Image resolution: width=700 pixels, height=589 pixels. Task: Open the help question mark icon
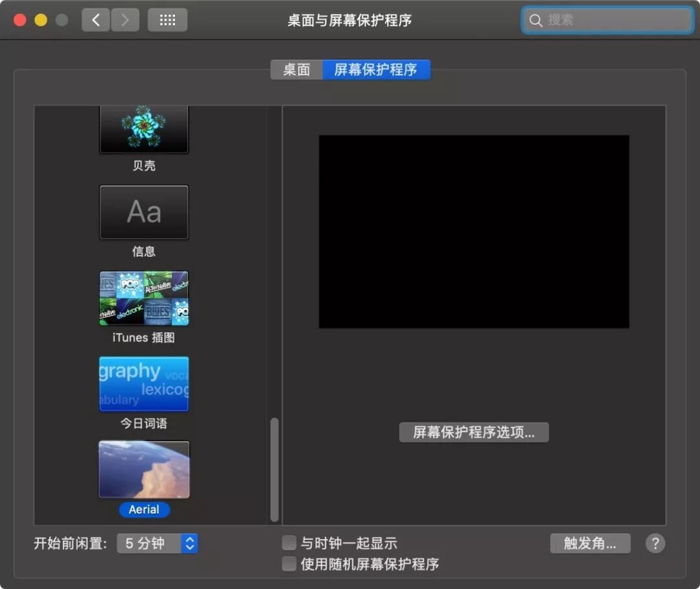[x=655, y=544]
